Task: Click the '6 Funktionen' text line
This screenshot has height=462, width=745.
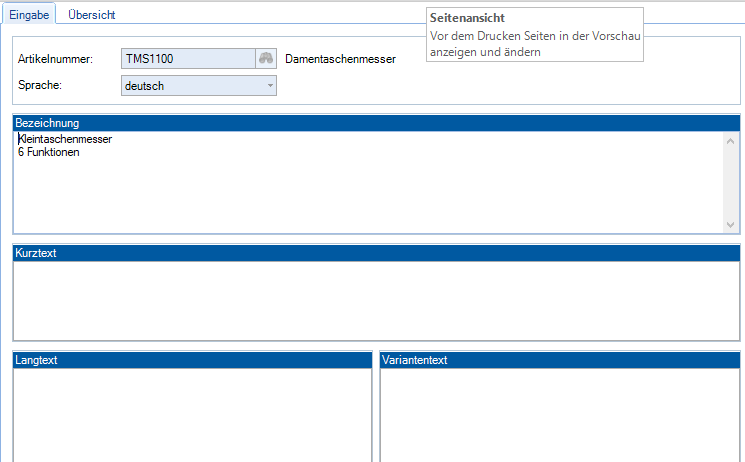Action: coord(49,152)
